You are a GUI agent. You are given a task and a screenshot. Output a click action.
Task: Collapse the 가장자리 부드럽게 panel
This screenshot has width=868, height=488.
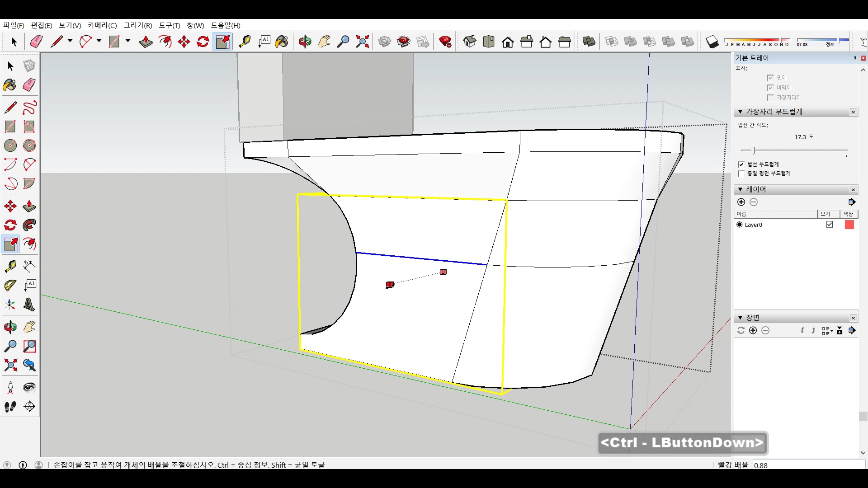(740, 112)
